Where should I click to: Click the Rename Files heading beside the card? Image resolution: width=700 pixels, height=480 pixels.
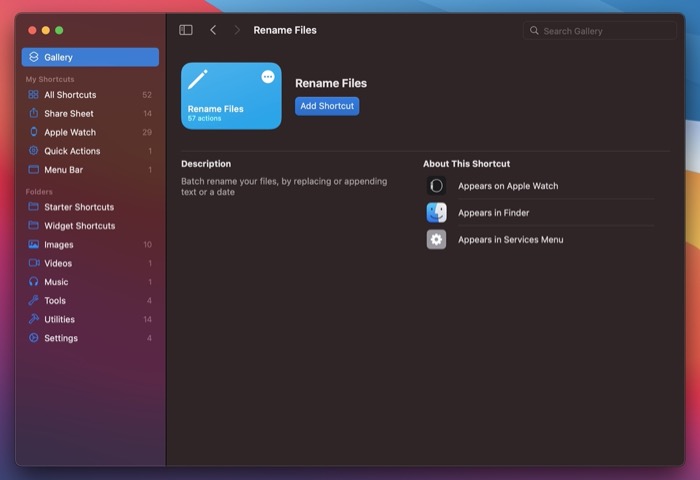coord(331,83)
